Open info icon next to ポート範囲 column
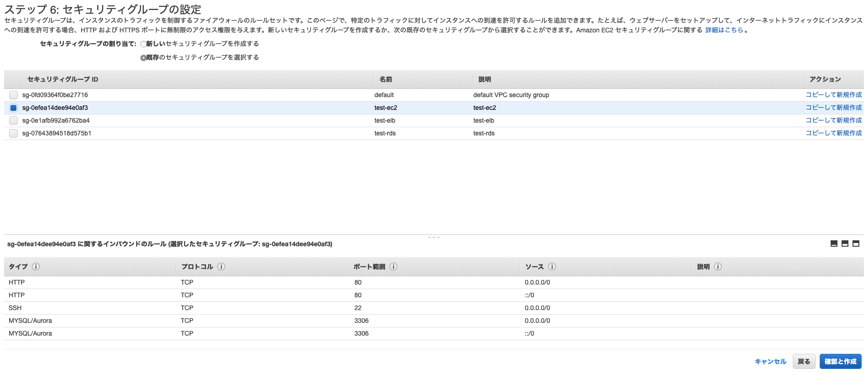868x373 pixels. (x=393, y=267)
